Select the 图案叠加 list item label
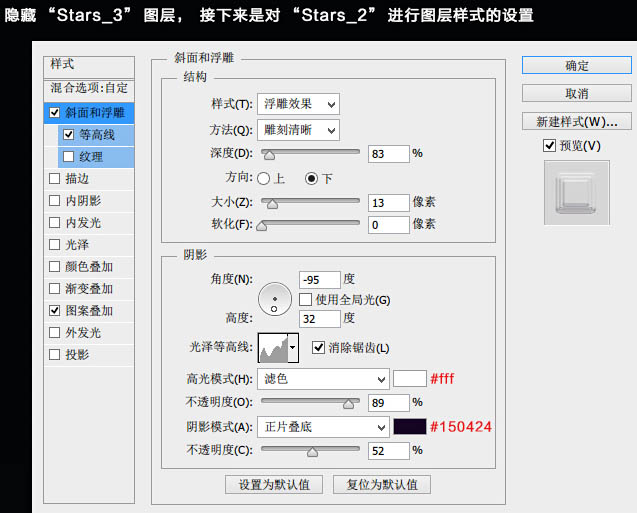The image size is (637, 513). click(89, 311)
